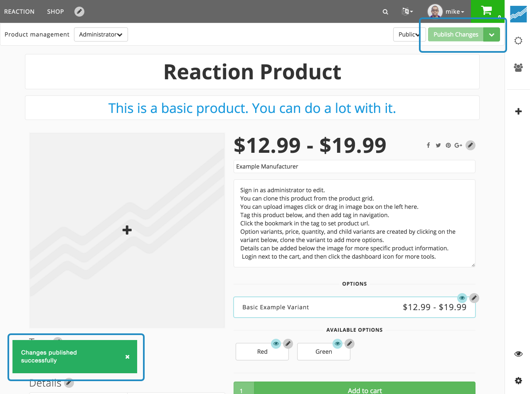Go to the SHOP menu item

[x=55, y=12]
